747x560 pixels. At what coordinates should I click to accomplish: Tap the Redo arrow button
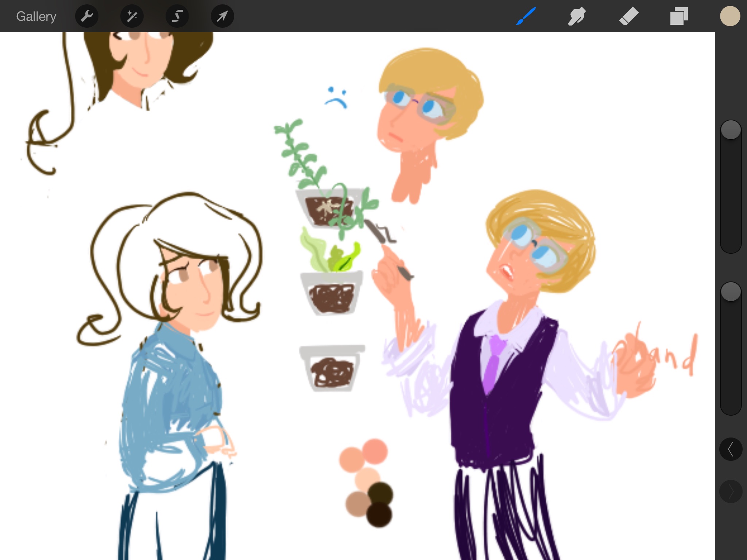pyautogui.click(x=731, y=492)
